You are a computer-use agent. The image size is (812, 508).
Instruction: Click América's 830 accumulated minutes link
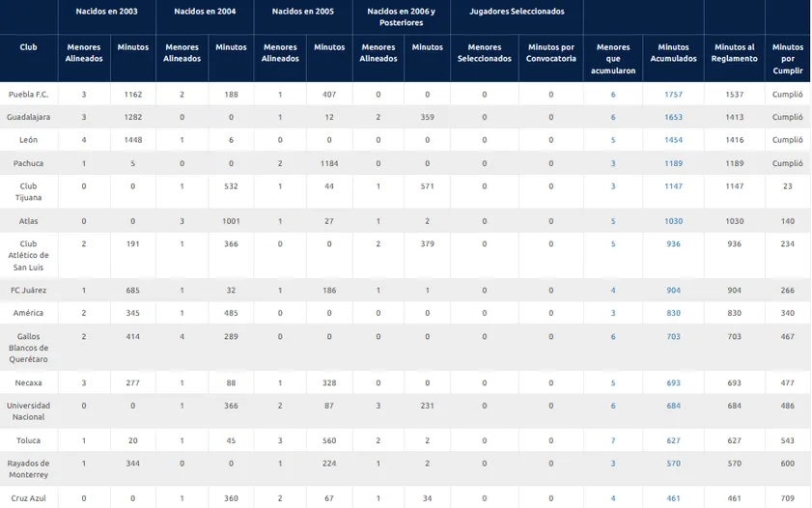click(x=673, y=313)
